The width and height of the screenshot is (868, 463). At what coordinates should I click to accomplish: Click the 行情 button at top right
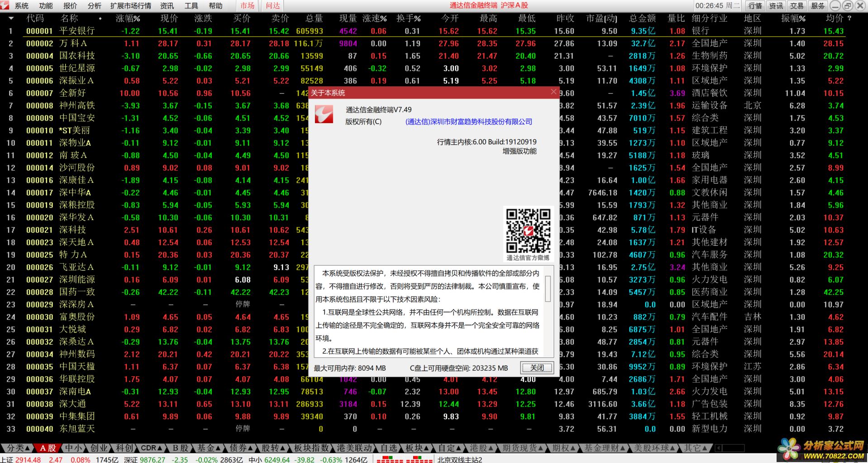(755, 6)
